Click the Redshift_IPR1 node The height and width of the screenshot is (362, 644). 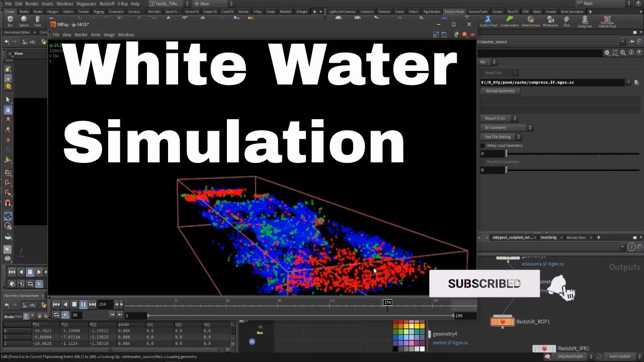pyautogui.click(x=544, y=348)
